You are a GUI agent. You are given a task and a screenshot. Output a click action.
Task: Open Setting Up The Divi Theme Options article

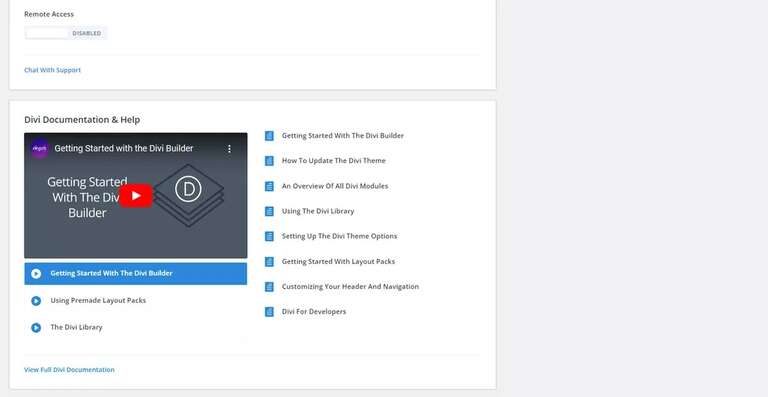[x=339, y=236]
